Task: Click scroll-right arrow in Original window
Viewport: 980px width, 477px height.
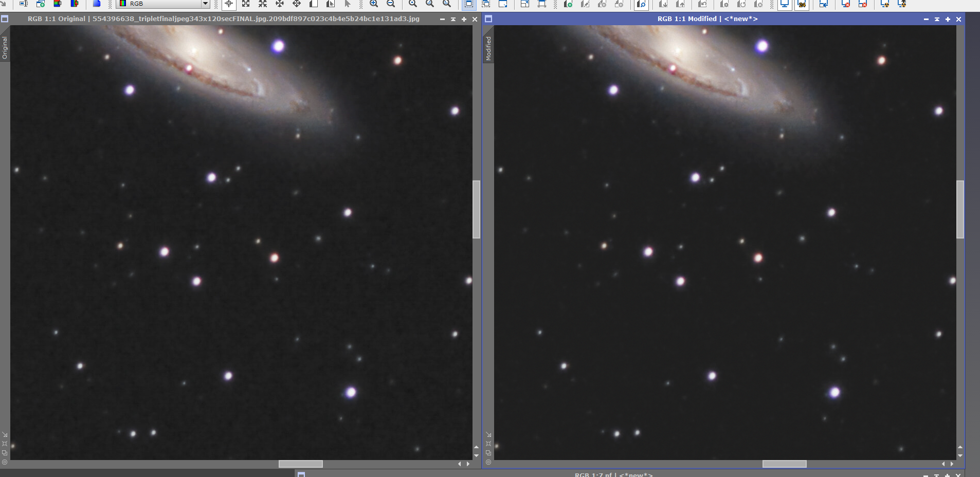Action: tap(468, 464)
